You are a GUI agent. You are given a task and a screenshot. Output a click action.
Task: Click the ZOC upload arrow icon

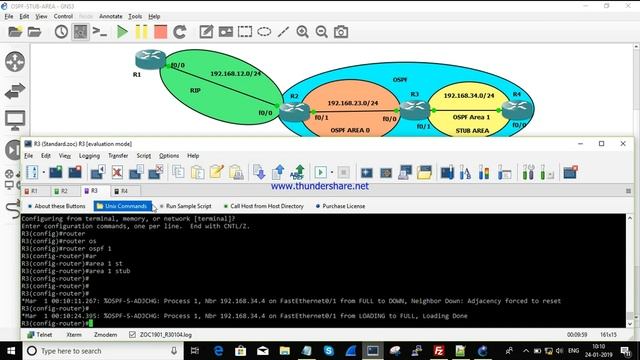click(x=278, y=172)
